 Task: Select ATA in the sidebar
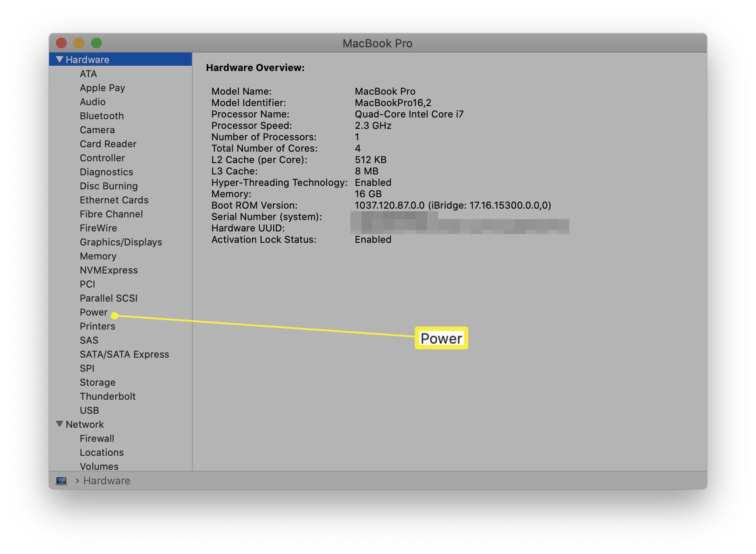[88, 74]
